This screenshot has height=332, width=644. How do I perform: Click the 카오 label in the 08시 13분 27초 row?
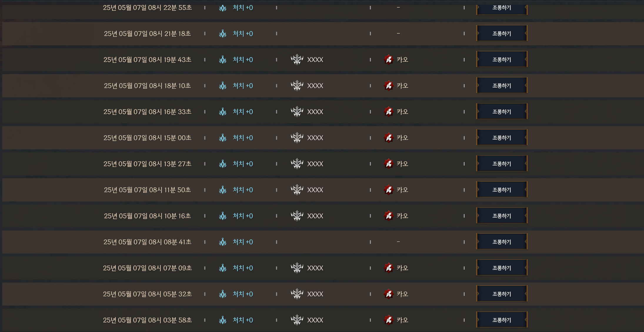click(403, 164)
